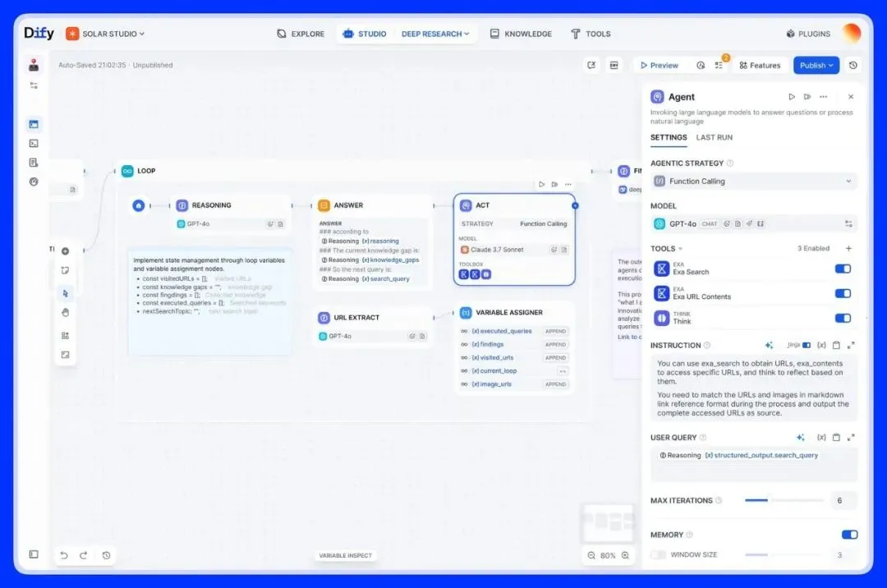Screen dimensions: 887x588
Task: Run the Agent node with the play icon
Action: (792, 97)
